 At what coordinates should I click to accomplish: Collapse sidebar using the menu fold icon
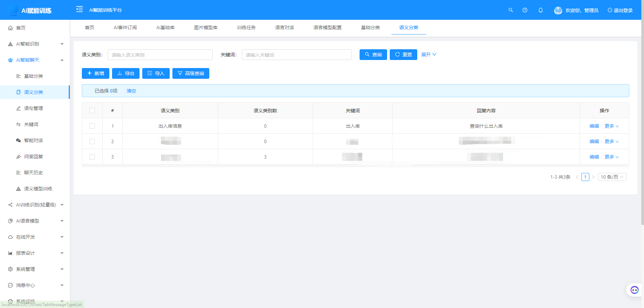coord(79,9)
